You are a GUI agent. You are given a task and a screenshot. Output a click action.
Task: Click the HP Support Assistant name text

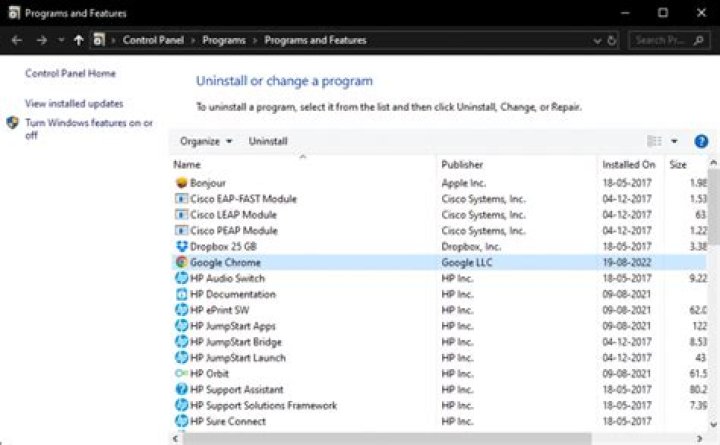[x=236, y=390]
